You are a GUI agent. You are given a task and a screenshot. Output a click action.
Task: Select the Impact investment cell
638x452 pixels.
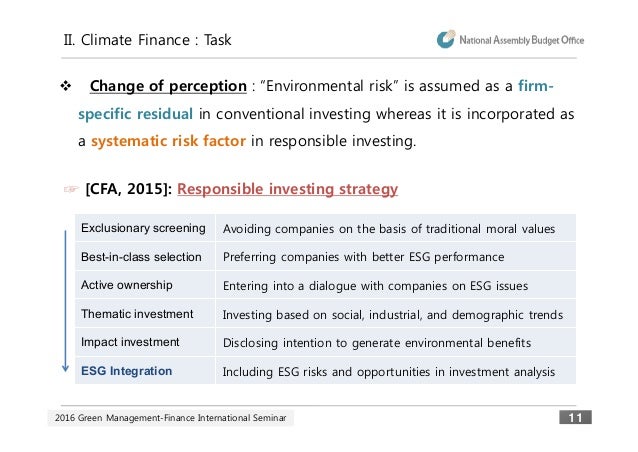click(130, 342)
